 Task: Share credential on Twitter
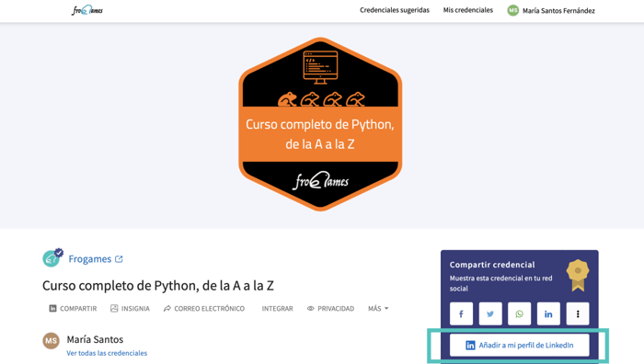tap(490, 314)
